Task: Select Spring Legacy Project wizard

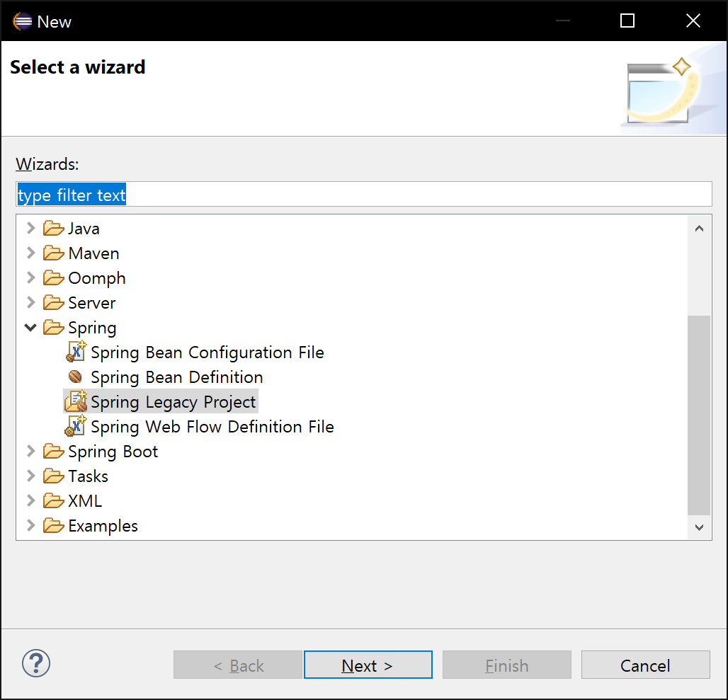Action: [174, 402]
